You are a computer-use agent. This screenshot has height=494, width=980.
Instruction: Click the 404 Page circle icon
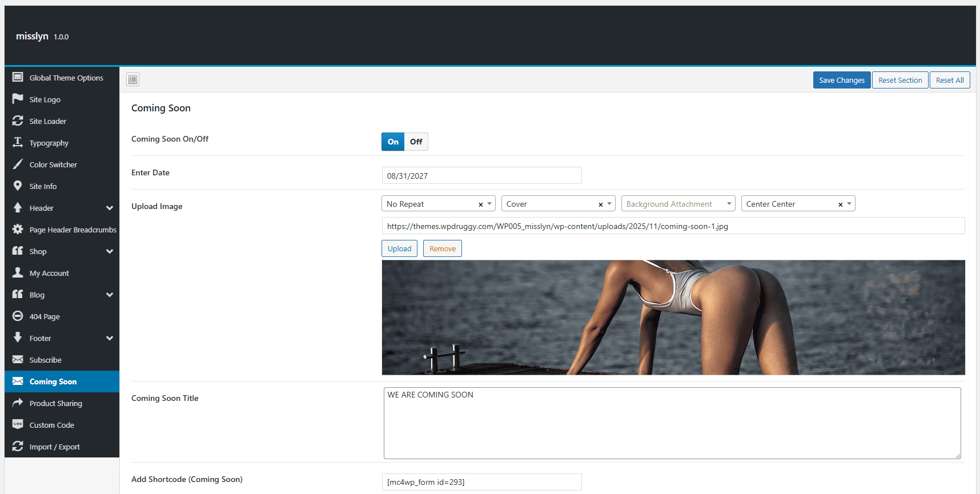point(18,316)
